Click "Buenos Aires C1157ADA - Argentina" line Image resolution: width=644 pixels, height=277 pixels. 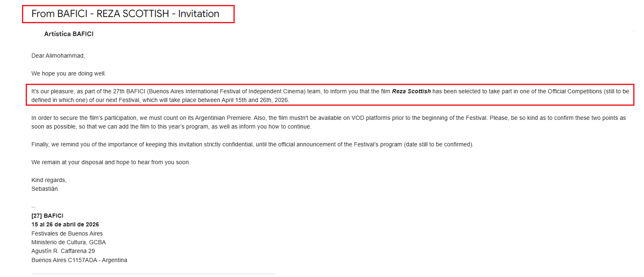click(79, 260)
